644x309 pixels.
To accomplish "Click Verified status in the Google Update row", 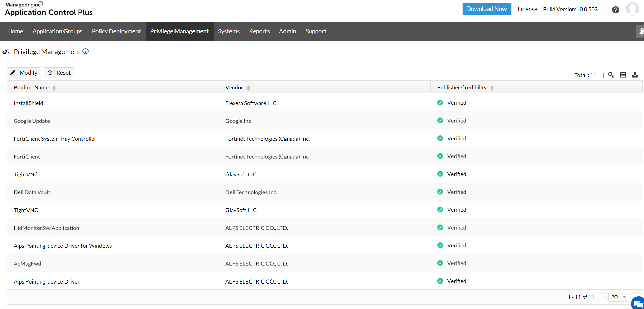I will (452, 121).
